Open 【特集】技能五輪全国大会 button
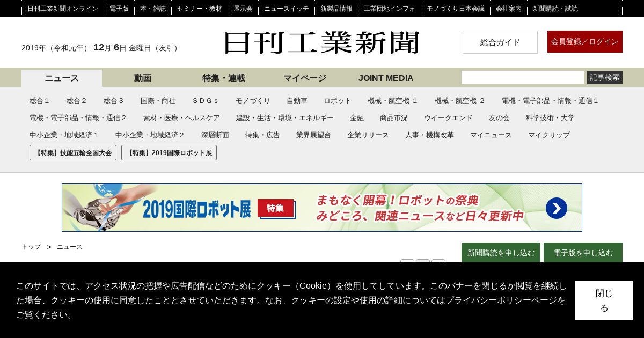Screen dimensions: 644x338 pyautogui.click(x=73, y=153)
